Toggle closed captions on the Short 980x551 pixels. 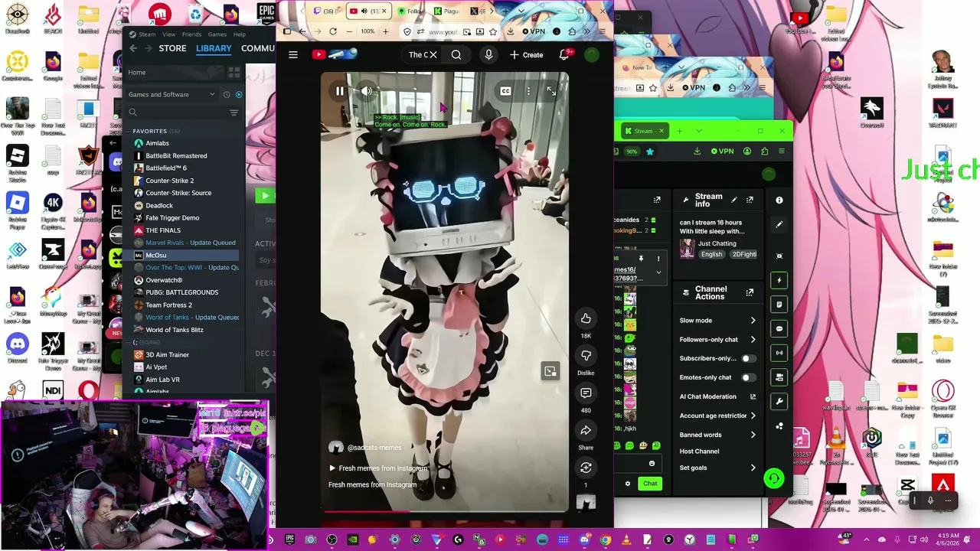tap(505, 91)
